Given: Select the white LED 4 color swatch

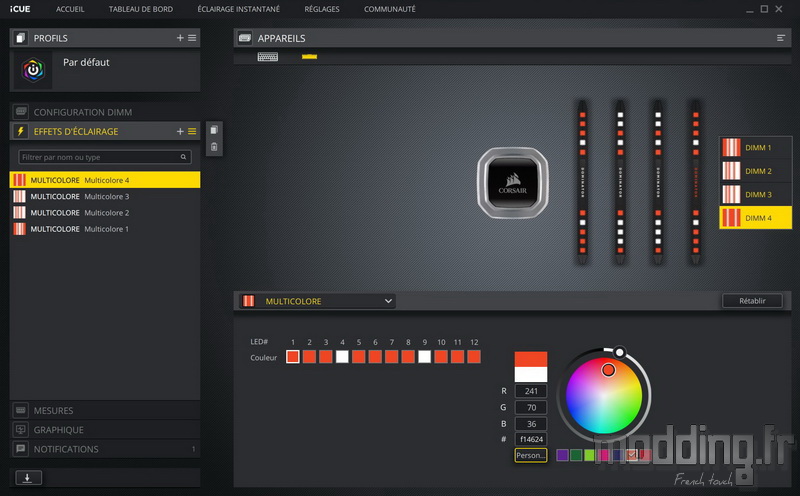Looking at the screenshot, I should (342, 357).
